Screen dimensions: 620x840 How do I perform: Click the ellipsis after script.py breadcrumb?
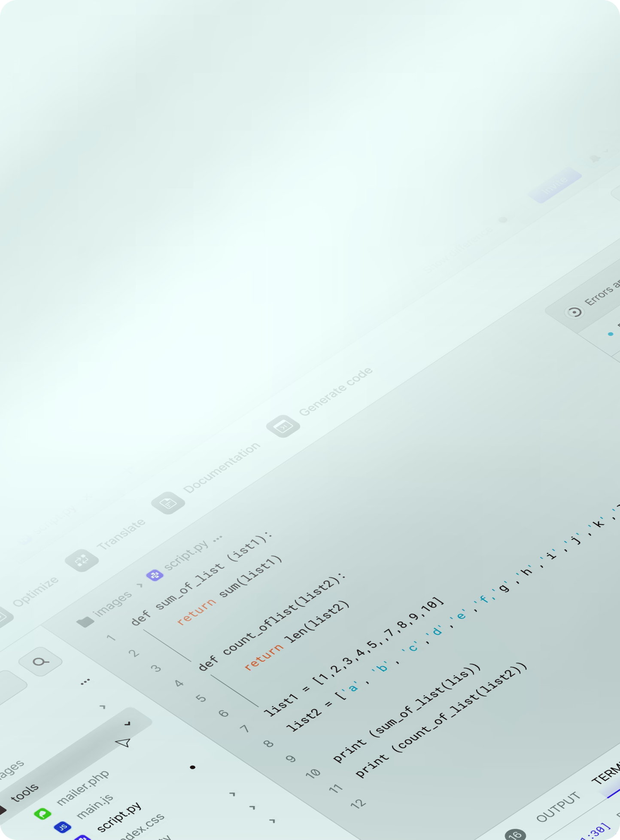click(x=218, y=538)
